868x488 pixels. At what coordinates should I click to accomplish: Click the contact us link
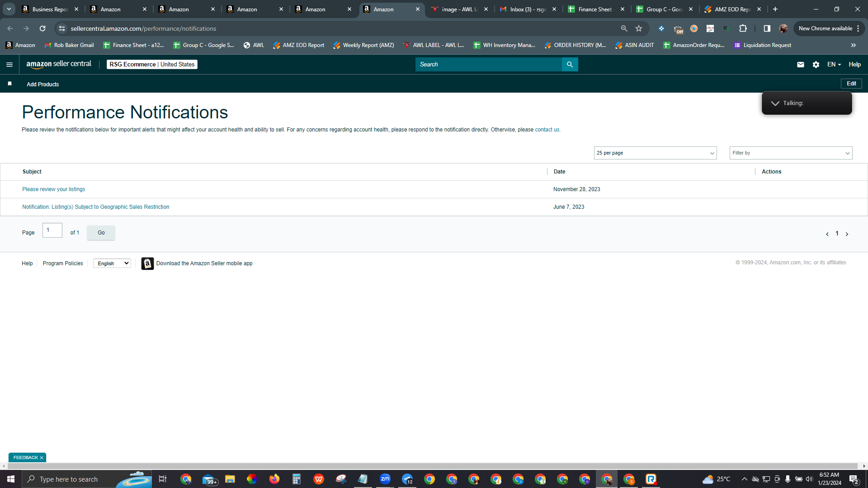tap(547, 130)
